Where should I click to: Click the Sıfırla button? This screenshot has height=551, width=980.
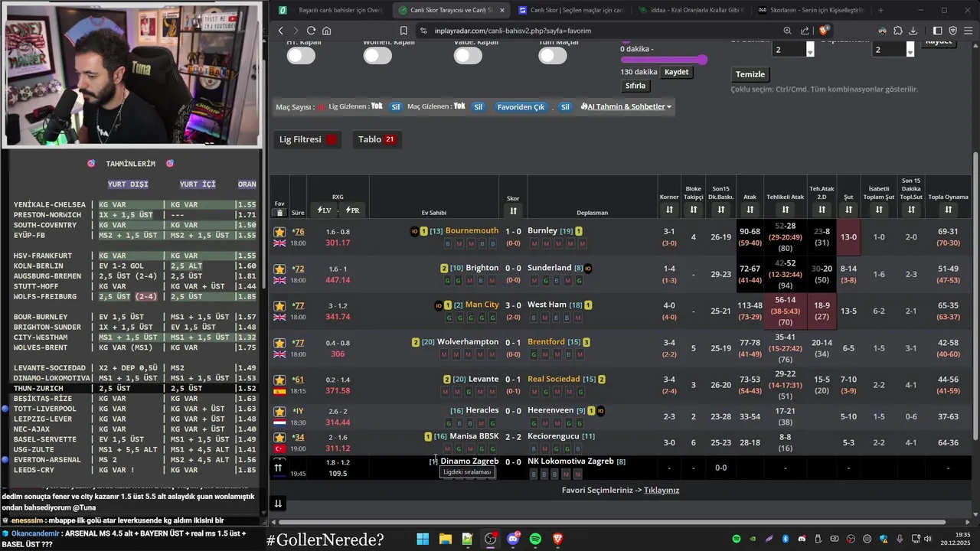click(635, 86)
